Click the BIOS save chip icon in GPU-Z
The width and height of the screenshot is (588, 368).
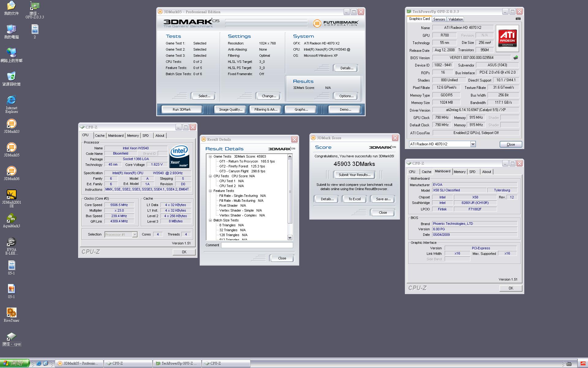(x=516, y=57)
